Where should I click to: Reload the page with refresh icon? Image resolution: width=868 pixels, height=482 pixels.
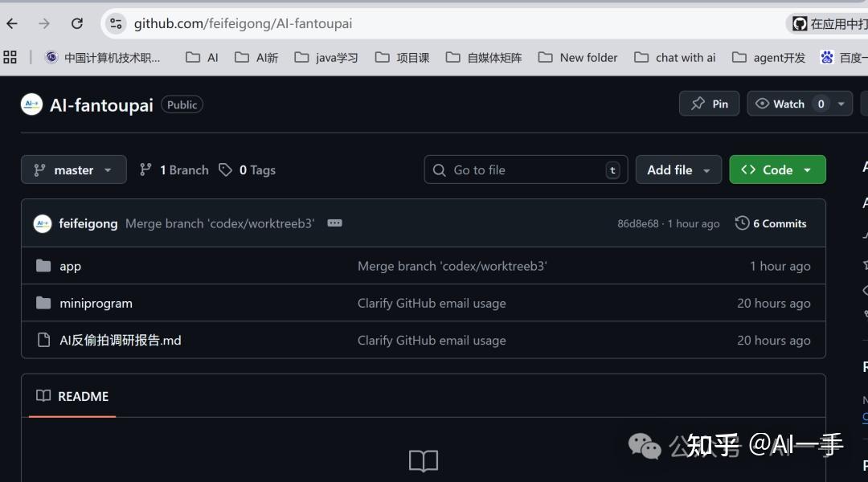[x=77, y=24]
